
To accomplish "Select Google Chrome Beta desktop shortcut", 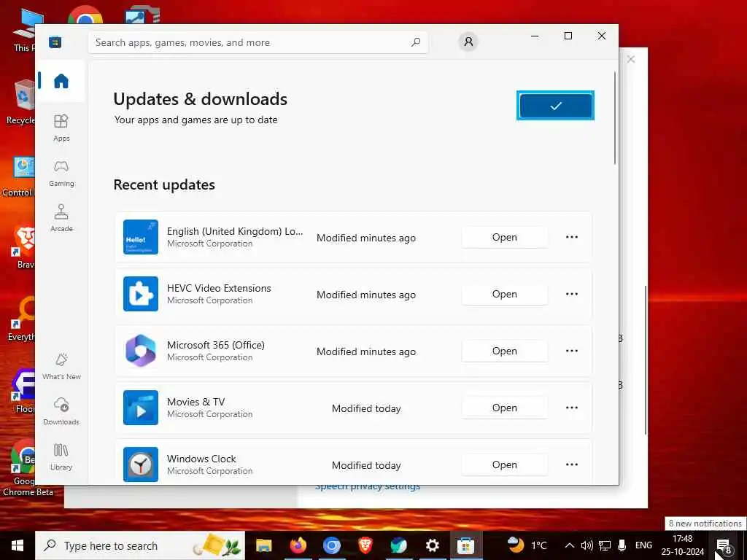I will (26, 469).
